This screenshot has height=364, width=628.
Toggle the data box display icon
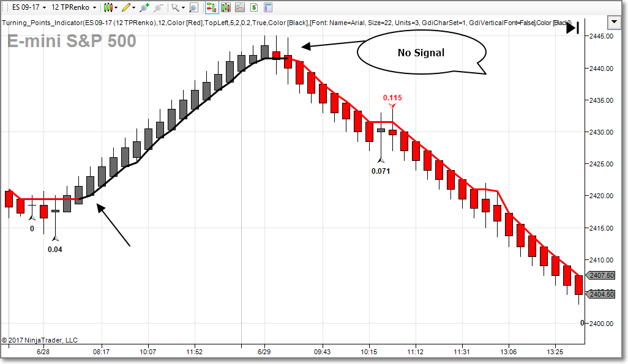193,7
